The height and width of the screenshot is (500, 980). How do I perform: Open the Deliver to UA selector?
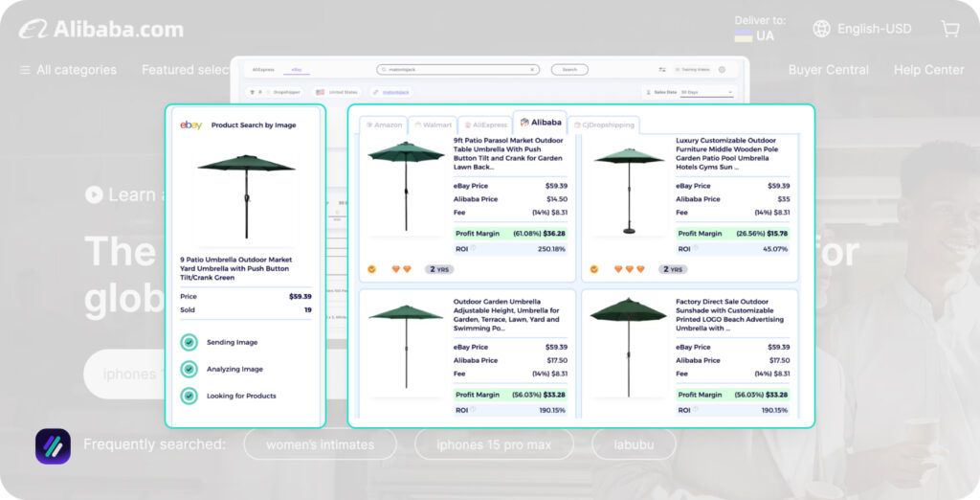(x=759, y=29)
